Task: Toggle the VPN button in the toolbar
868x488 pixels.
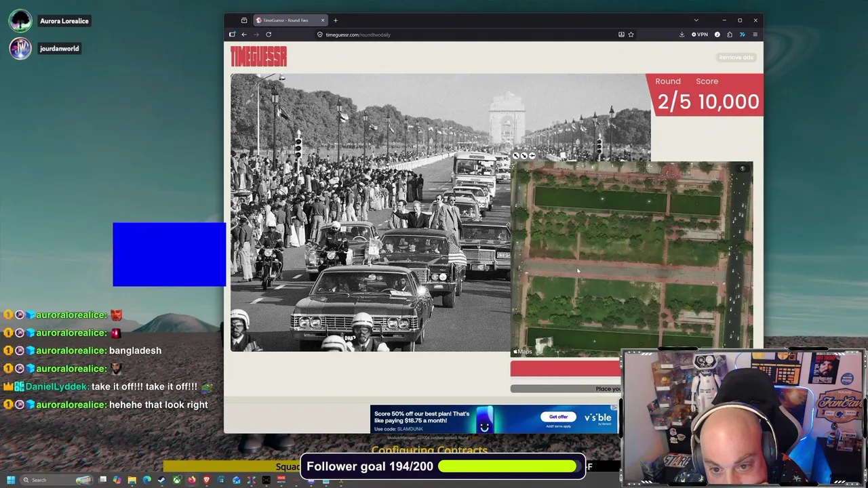Action: [x=700, y=35]
